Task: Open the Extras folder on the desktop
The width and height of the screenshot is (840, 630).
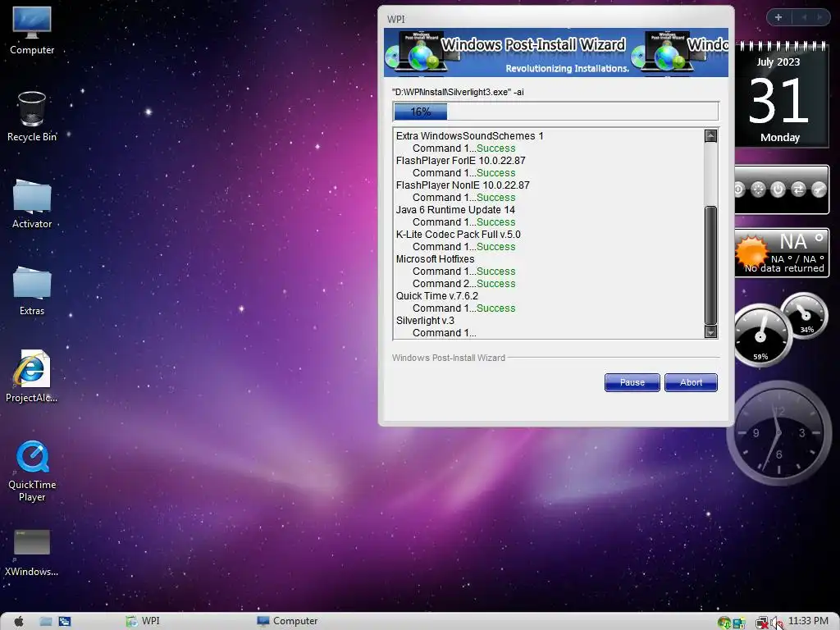Action: (32, 291)
